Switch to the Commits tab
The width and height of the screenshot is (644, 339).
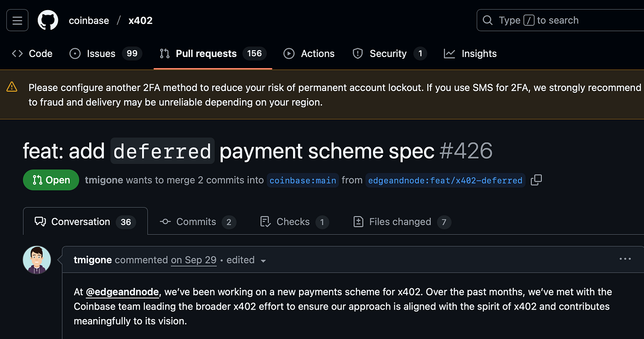[x=198, y=222]
